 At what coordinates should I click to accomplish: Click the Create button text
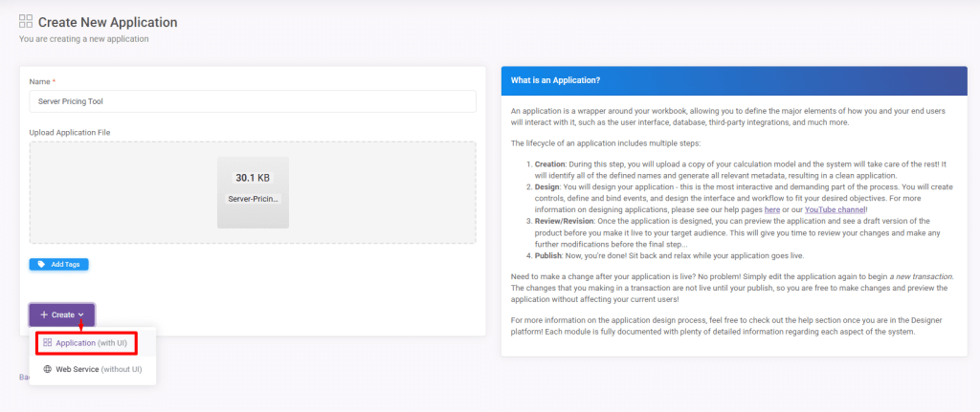click(62, 314)
